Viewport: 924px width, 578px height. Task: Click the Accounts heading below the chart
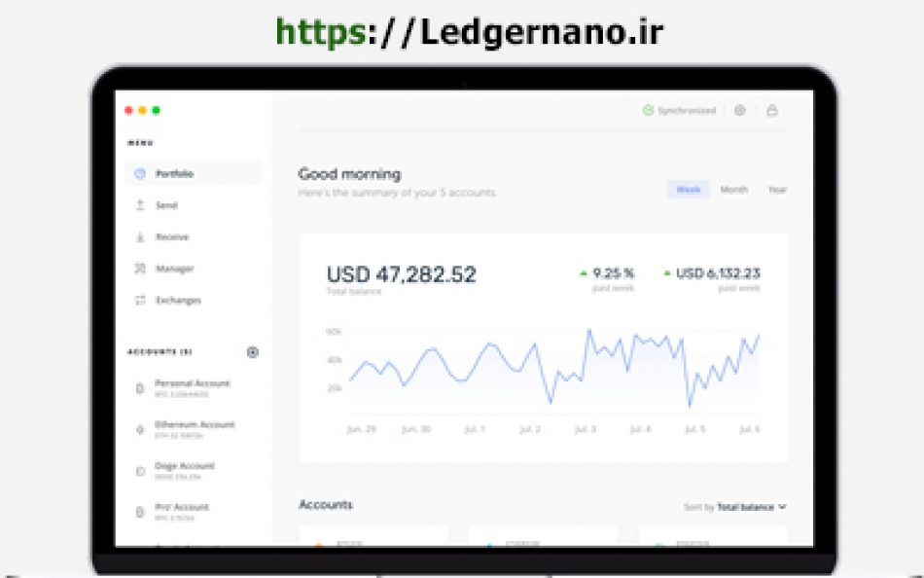[x=326, y=505]
